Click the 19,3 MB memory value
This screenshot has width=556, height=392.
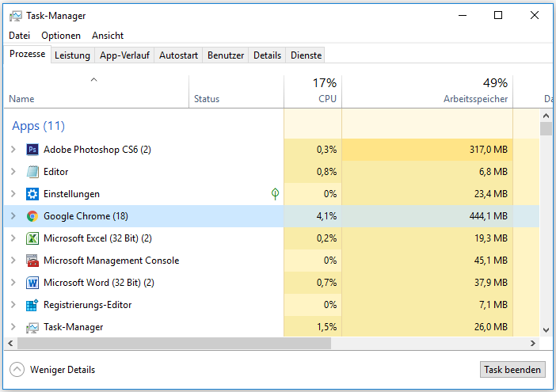(x=491, y=238)
